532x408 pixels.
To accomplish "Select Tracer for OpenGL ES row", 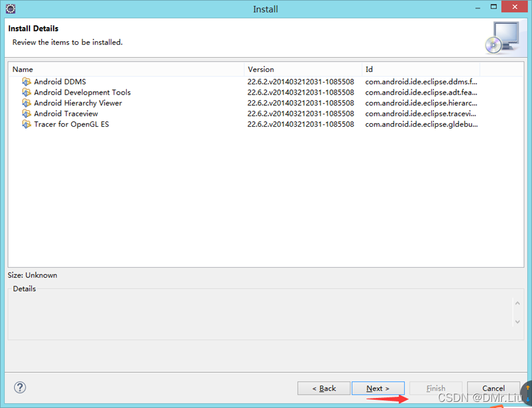I will (x=266, y=124).
